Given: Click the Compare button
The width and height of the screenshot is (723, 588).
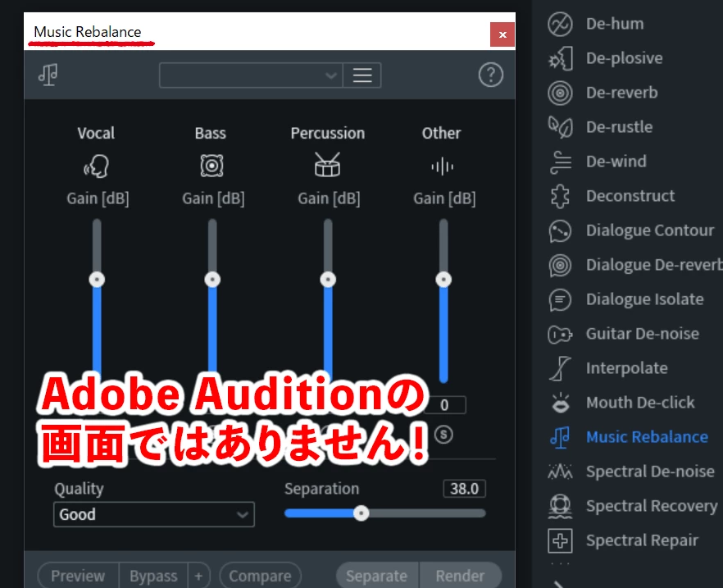Looking at the screenshot, I should [x=260, y=576].
